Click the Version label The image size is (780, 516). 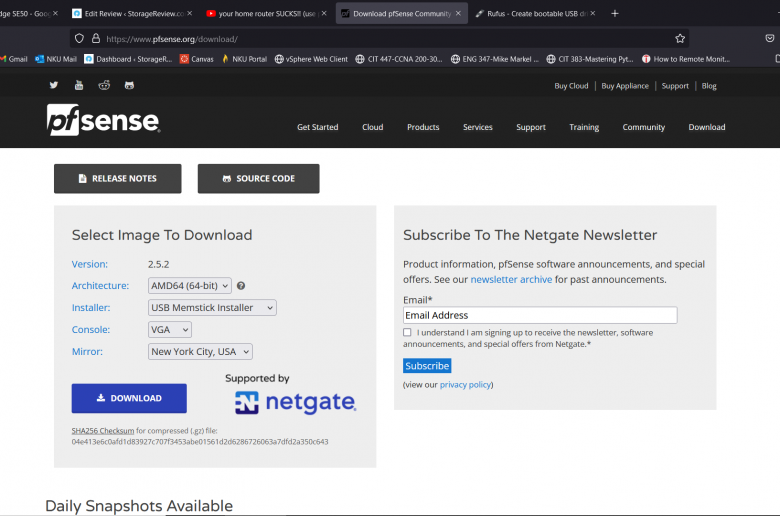[90, 264]
